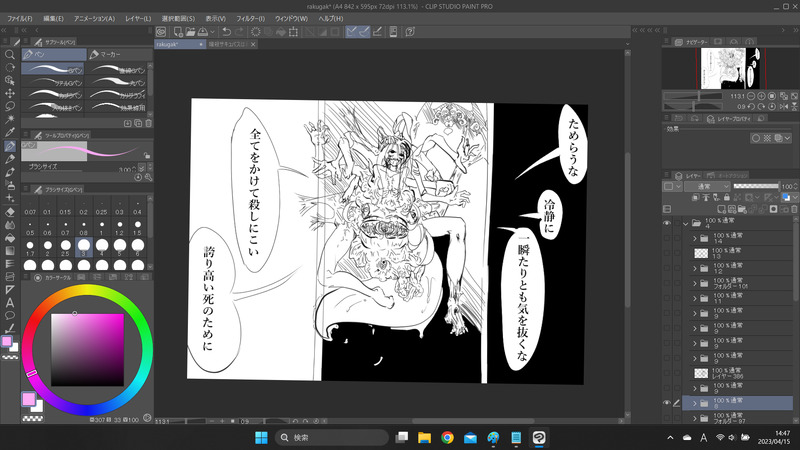Select the Pen tool in toolbox

pos(9,146)
